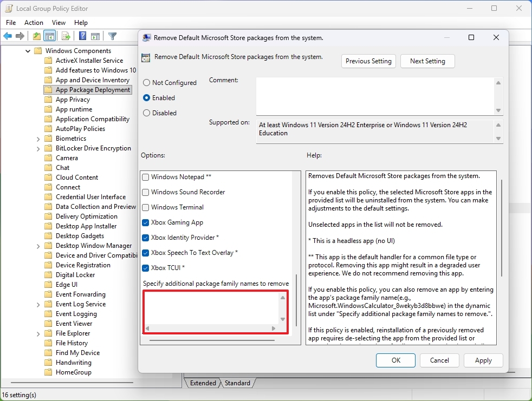The height and width of the screenshot is (401, 532).
Task: Click the Back arrow toolbar icon
Action: click(x=8, y=36)
